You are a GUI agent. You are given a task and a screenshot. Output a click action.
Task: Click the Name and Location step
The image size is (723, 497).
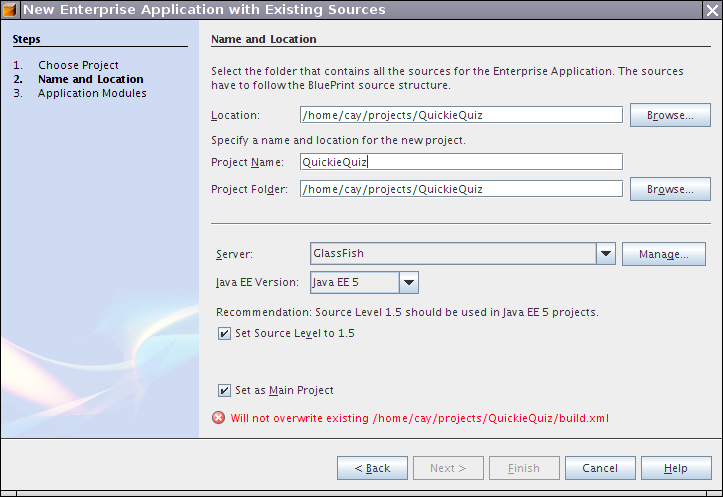90,79
